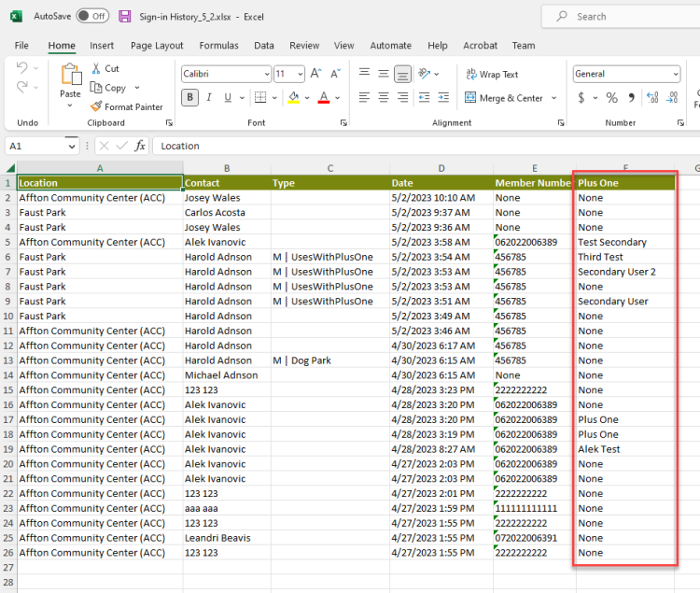Apply Percent Style number format
Viewport: 700px width, 593px height.
click(x=611, y=97)
